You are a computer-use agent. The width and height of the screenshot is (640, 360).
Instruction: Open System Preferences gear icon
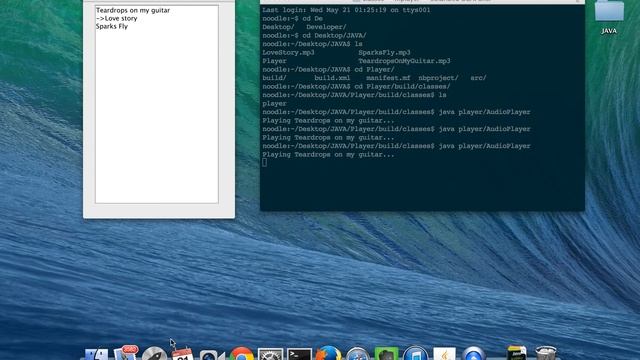point(270,354)
